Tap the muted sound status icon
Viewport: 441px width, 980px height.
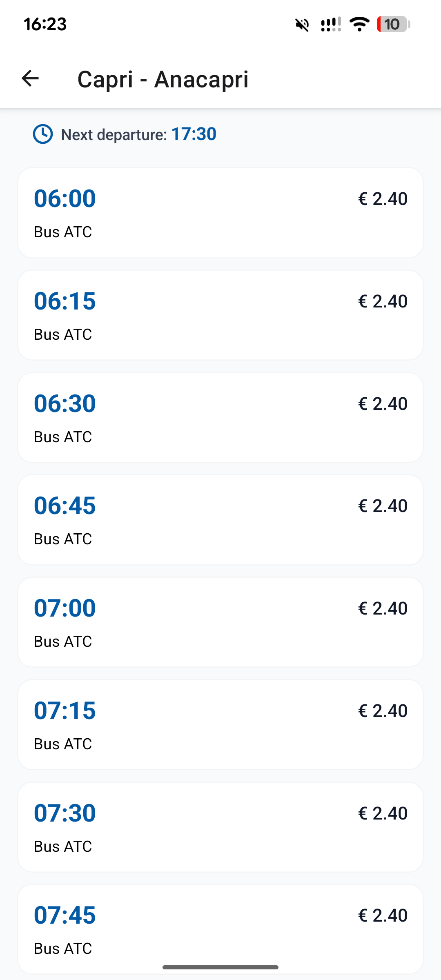tap(302, 24)
